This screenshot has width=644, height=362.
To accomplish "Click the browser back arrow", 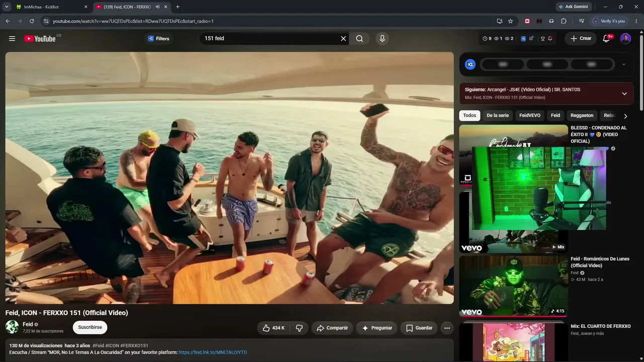I will (8, 21).
